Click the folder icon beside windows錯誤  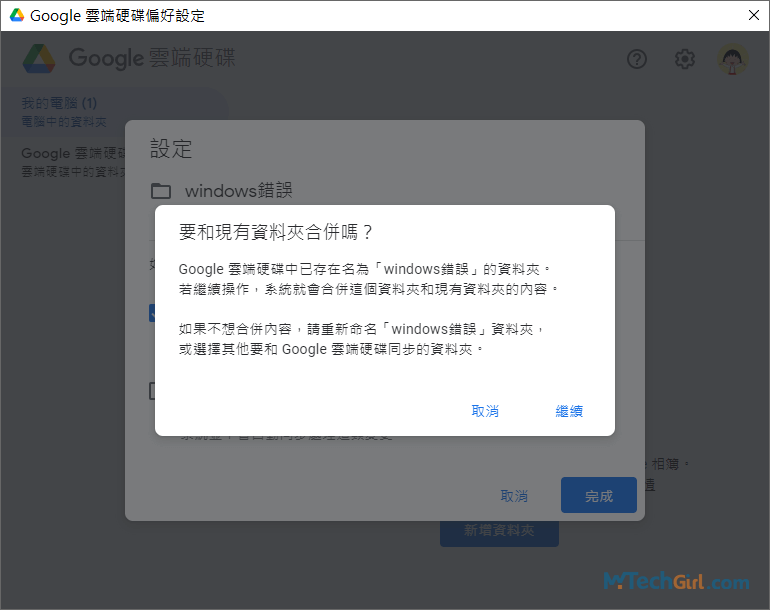click(161, 191)
